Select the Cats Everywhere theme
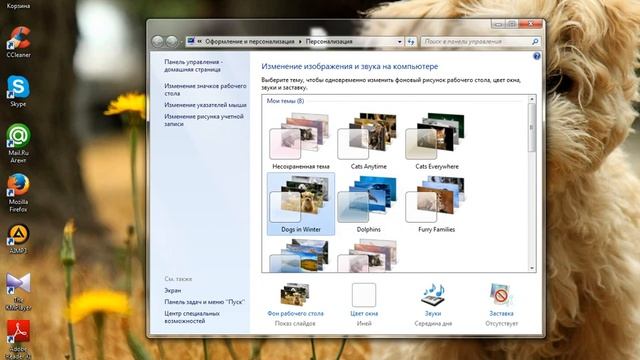The image size is (640, 360). tap(436, 141)
